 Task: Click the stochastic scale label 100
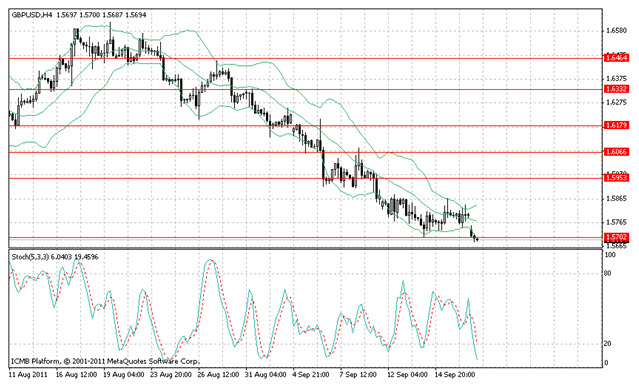pos(610,255)
